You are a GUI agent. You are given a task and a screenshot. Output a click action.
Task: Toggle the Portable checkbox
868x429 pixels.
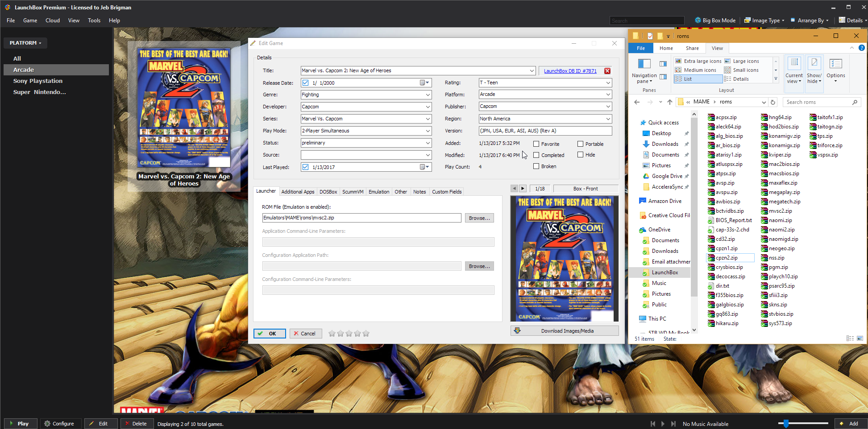580,144
